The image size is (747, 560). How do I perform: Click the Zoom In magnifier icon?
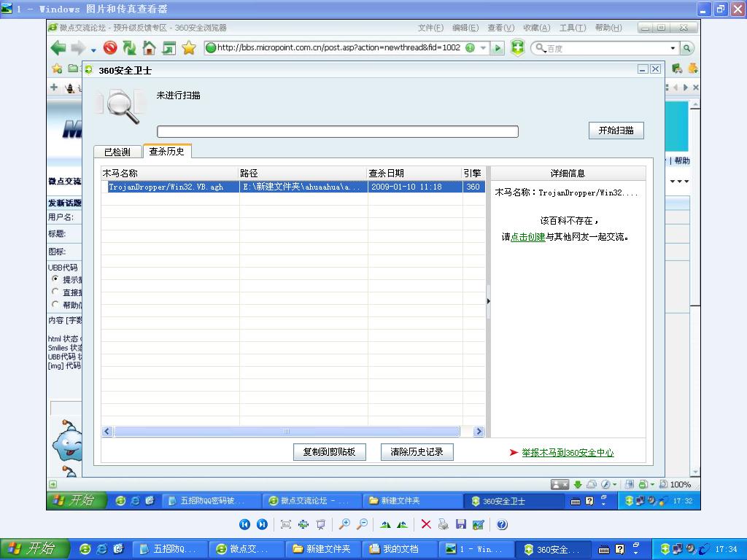pos(344,524)
